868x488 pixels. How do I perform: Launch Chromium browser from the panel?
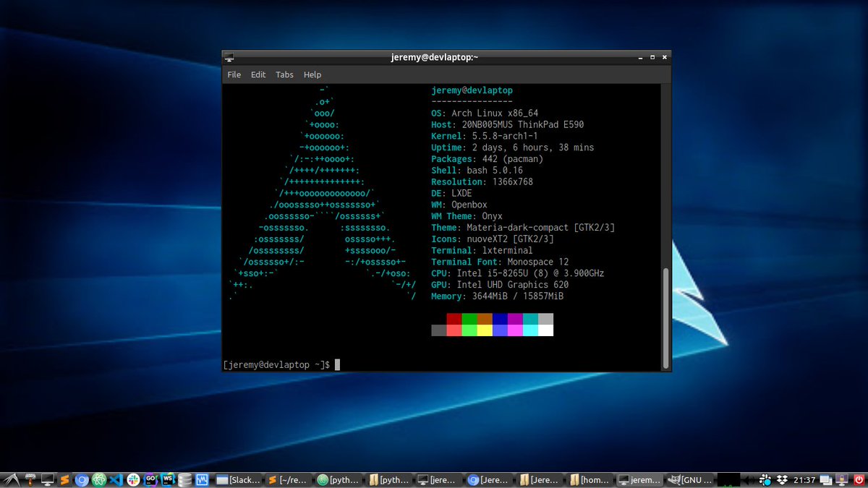coord(82,479)
